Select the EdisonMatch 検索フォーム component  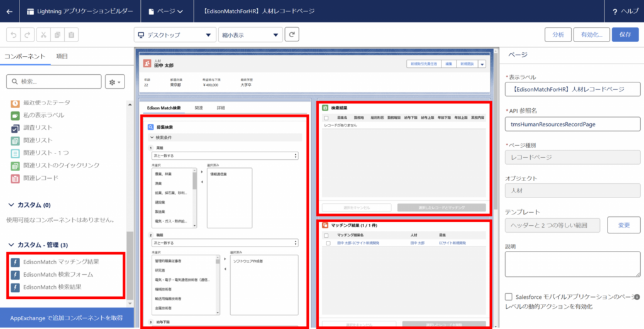[x=58, y=274]
